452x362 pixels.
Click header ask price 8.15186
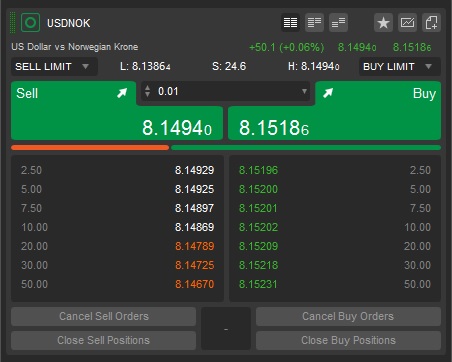pos(412,47)
